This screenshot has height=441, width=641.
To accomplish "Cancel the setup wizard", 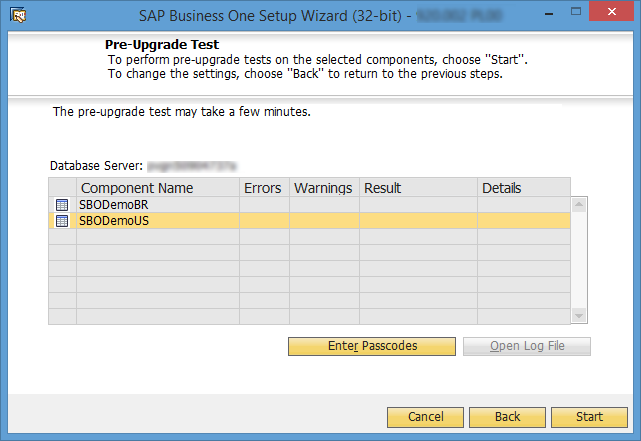I will tap(425, 417).
